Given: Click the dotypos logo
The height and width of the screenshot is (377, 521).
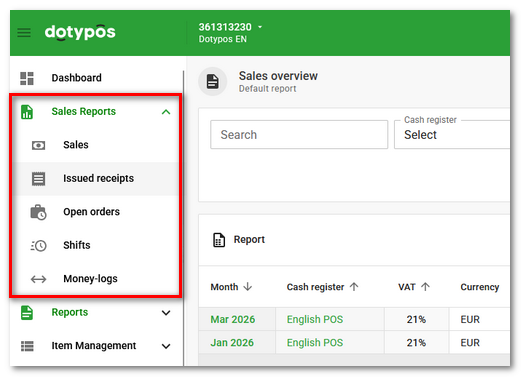Looking at the screenshot, I should (80, 32).
